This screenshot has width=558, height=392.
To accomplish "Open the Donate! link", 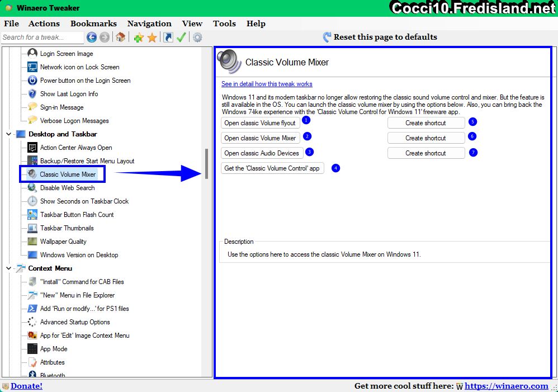I will tap(26, 386).
